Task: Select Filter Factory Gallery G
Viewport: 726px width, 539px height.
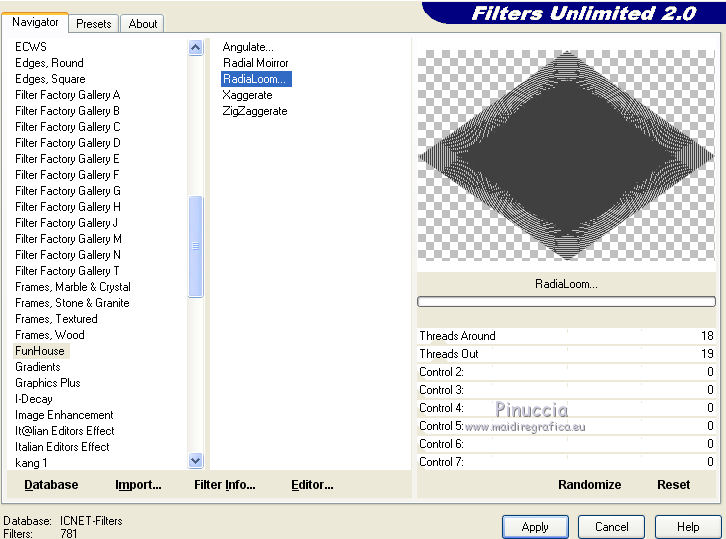Action: 68,191
